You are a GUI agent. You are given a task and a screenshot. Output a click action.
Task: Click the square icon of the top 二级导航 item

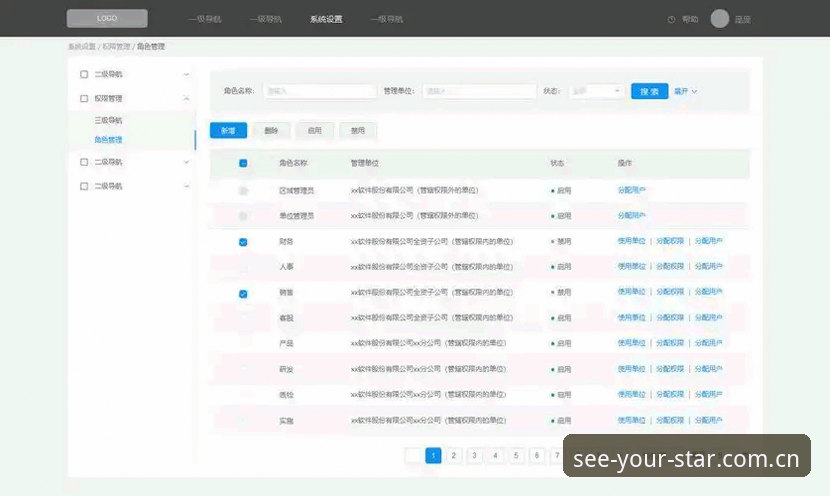coord(84,74)
